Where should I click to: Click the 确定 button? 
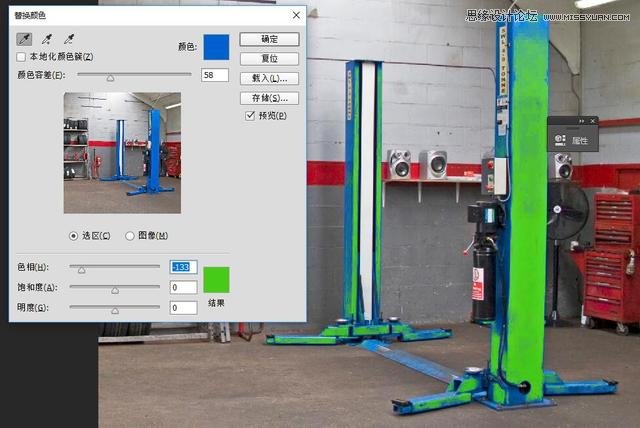click(x=269, y=39)
